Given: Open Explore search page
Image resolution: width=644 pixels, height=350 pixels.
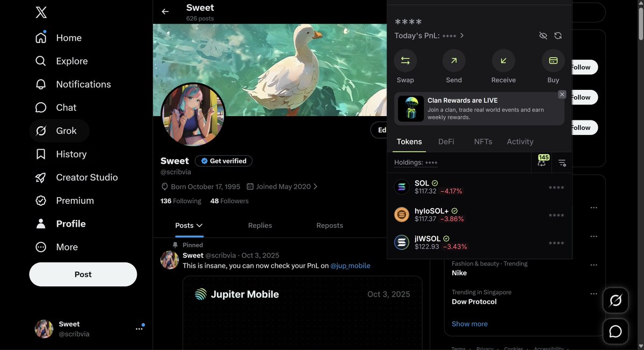Looking at the screenshot, I should 61,61.
